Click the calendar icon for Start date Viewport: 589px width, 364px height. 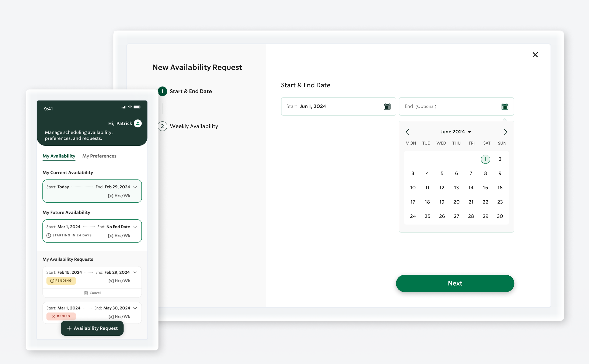click(387, 106)
